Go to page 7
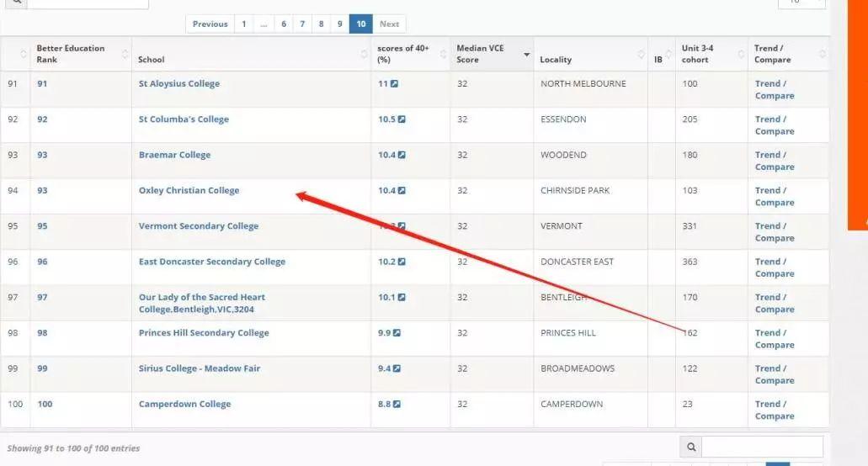This screenshot has height=466, width=868. (302, 24)
